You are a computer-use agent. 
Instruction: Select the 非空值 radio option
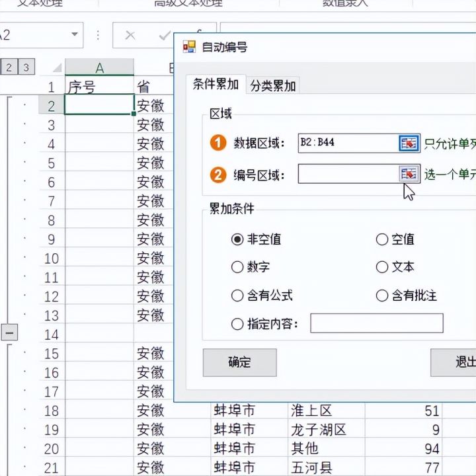[x=237, y=239]
